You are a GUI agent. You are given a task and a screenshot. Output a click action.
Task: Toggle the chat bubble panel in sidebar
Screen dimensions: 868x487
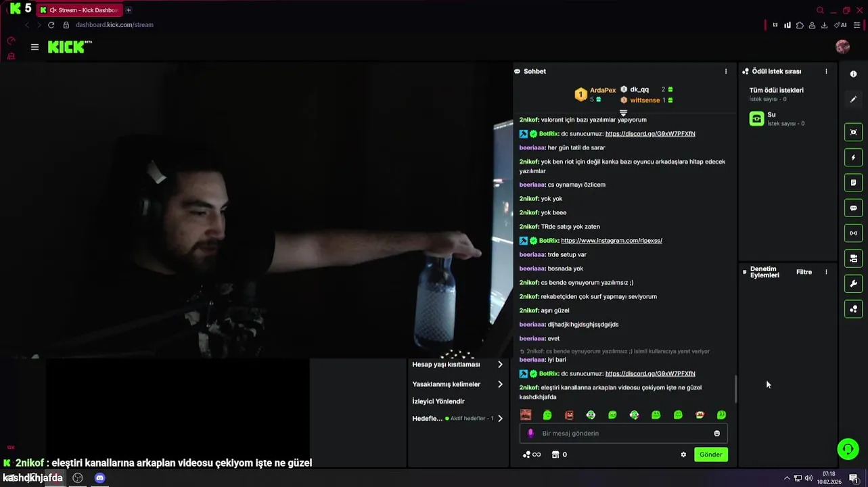click(x=853, y=208)
